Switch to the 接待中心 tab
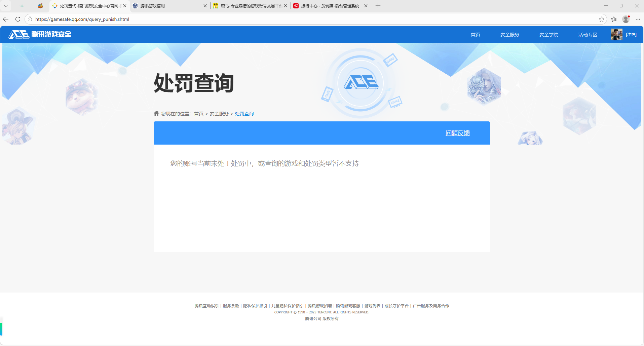 328,6
